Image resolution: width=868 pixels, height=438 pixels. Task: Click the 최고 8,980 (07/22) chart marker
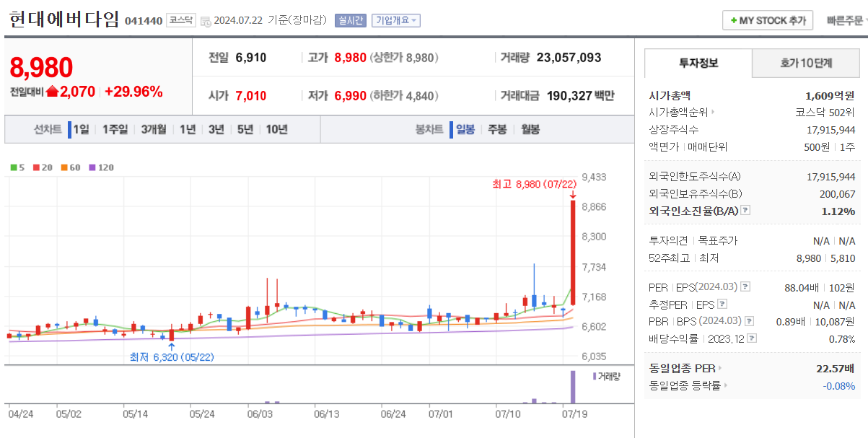tap(534, 185)
